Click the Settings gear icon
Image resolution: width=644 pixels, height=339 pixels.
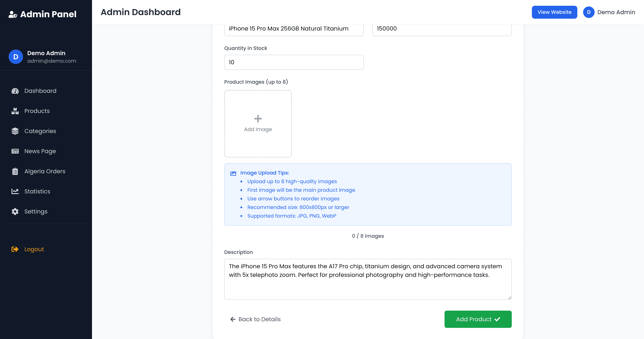15,212
